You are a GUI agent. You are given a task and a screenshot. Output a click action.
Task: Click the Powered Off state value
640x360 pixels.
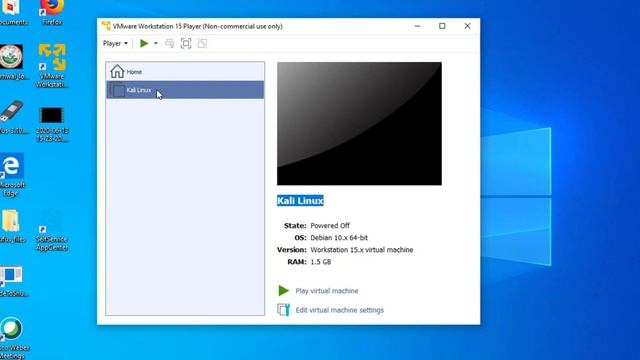pos(330,225)
